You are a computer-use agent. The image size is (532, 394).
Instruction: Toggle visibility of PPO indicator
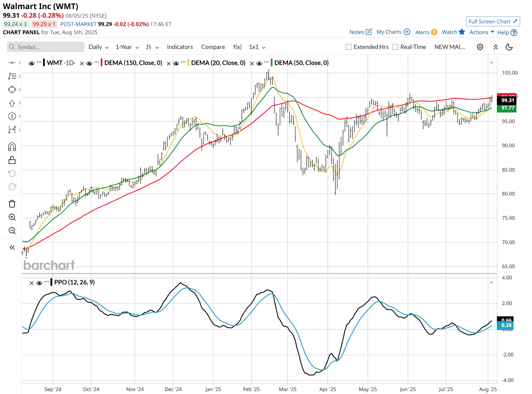[39, 283]
